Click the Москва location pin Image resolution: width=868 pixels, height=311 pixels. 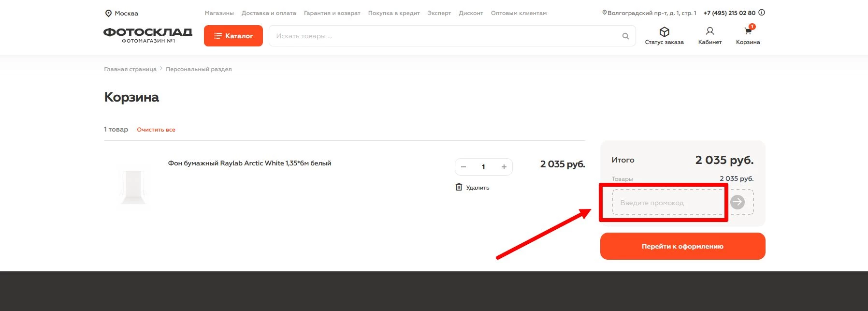tap(108, 14)
